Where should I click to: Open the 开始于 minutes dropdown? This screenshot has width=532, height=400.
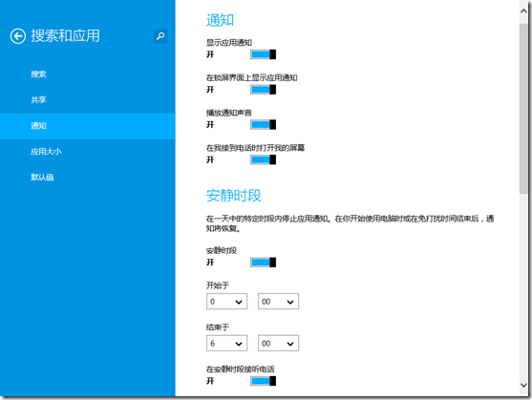coord(278,302)
